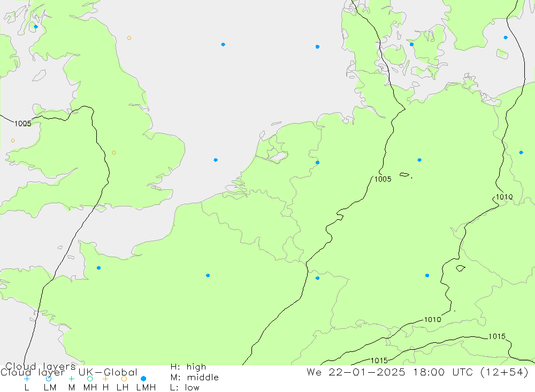Select the blue LMH dot on the Dutch-German border
The width and height of the screenshot is (535, 392).
317,163
